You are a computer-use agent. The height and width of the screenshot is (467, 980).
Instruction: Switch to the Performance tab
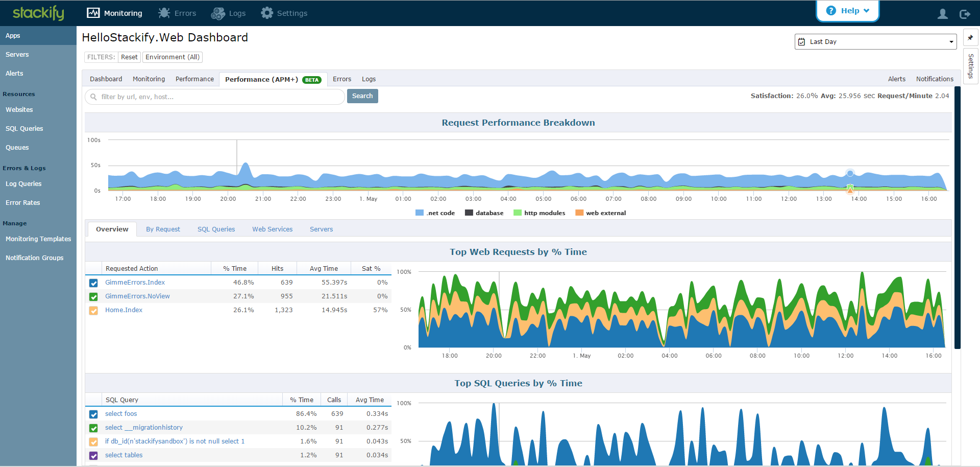pyautogui.click(x=195, y=79)
